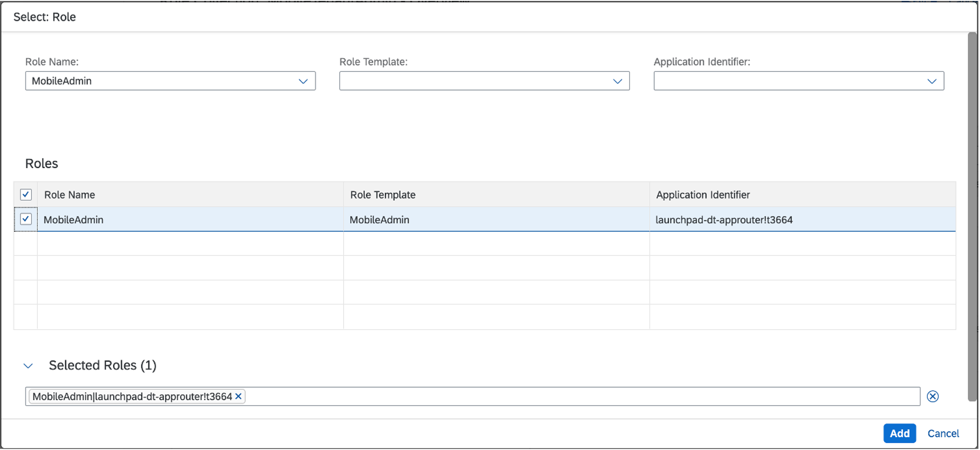
Task: Click the Application Identifier dropdown arrow
Action: 932,81
